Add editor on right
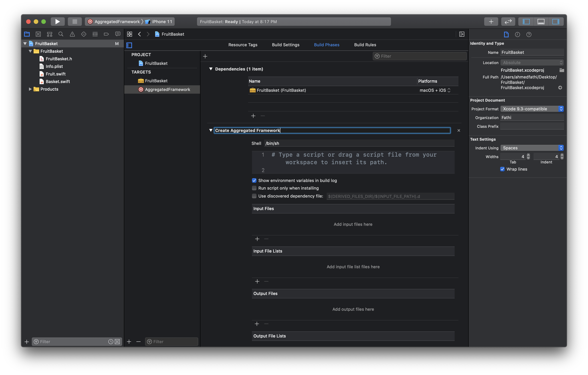The width and height of the screenshot is (588, 375). (x=461, y=34)
